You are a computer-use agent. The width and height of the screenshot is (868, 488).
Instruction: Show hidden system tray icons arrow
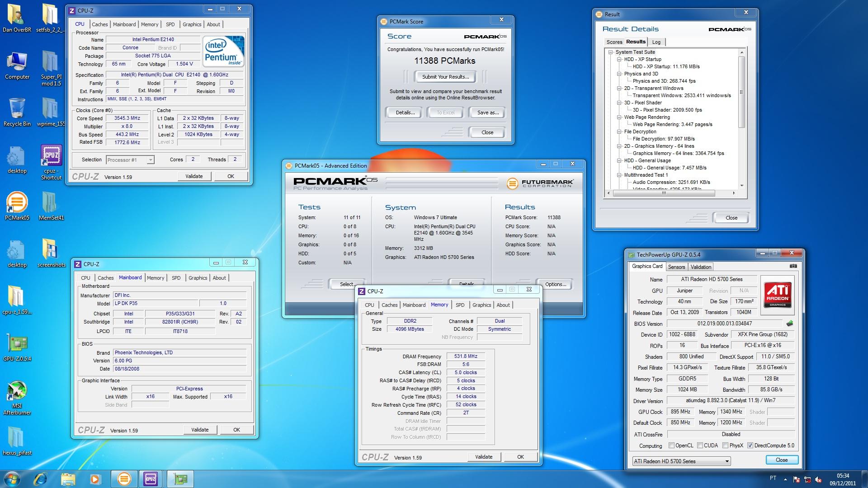(x=785, y=479)
